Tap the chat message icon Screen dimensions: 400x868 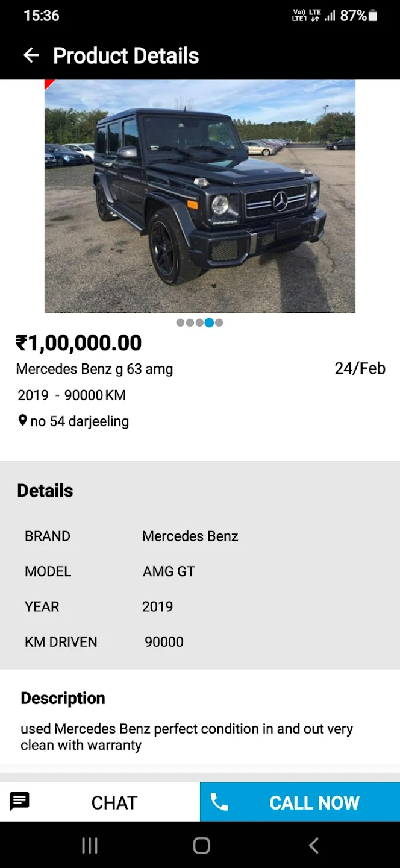coord(19,802)
